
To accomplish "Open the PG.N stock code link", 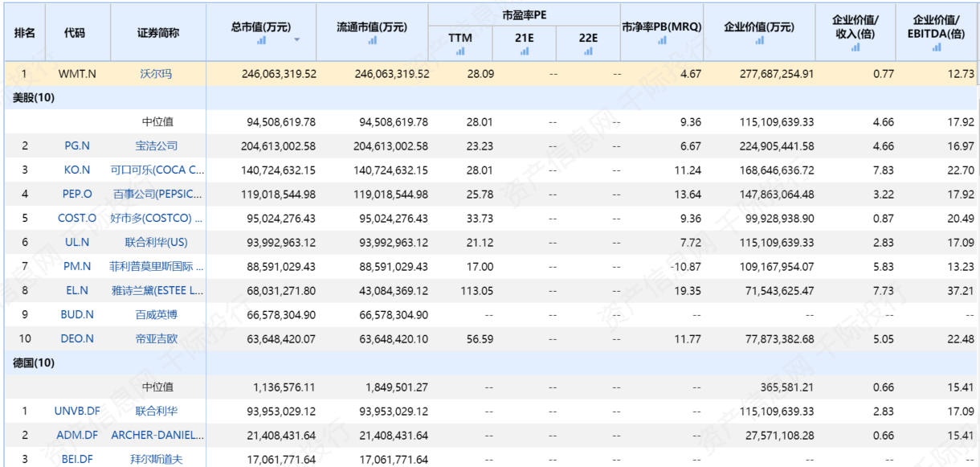I will point(77,146).
